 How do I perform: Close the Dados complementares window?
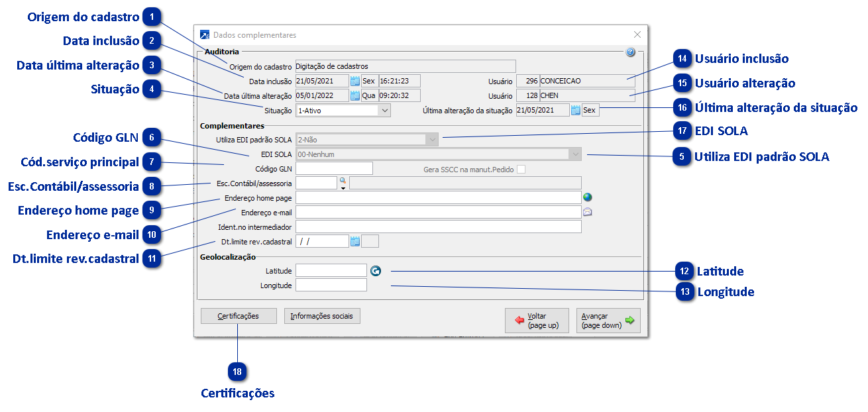(x=637, y=35)
